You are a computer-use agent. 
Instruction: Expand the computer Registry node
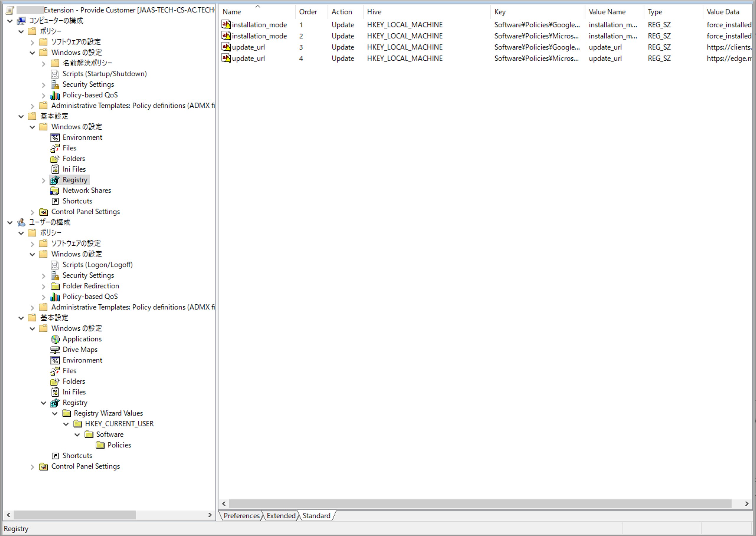coord(44,180)
